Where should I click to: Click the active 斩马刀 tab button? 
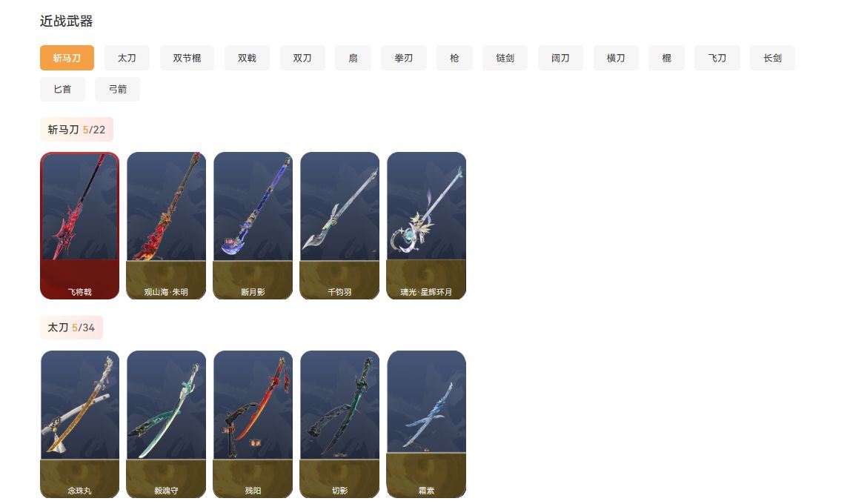(x=67, y=58)
